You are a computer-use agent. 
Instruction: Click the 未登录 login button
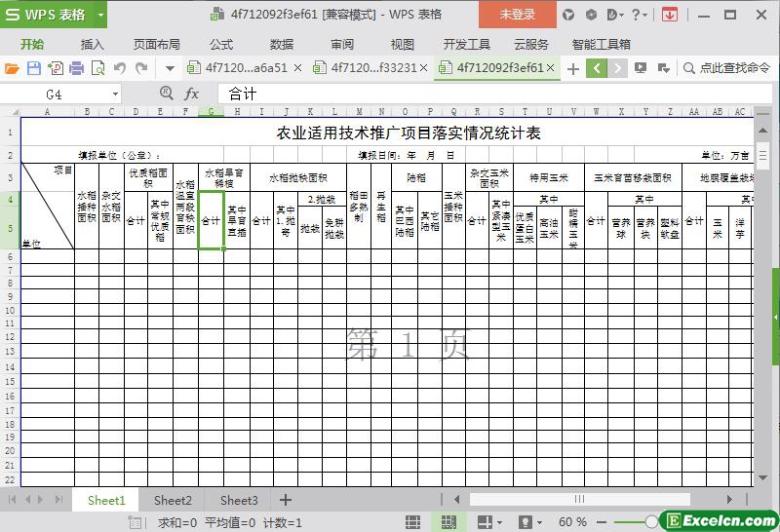(x=518, y=15)
